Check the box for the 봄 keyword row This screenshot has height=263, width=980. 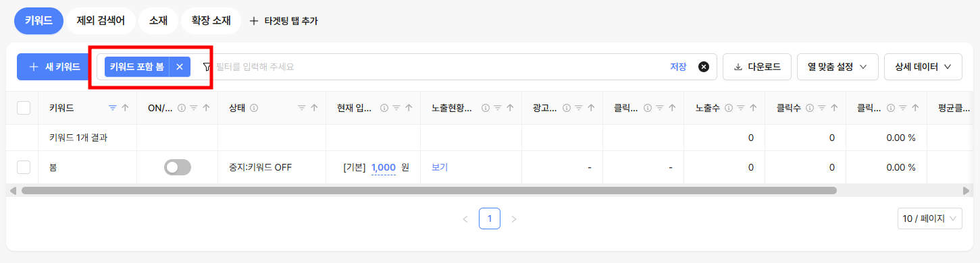point(24,167)
